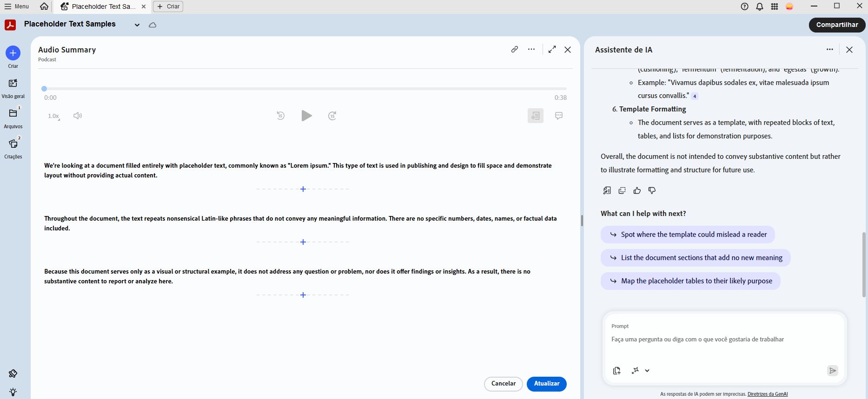868x399 pixels.
Task: Open the Criar plus button in sidebar
Action: pyautogui.click(x=13, y=53)
